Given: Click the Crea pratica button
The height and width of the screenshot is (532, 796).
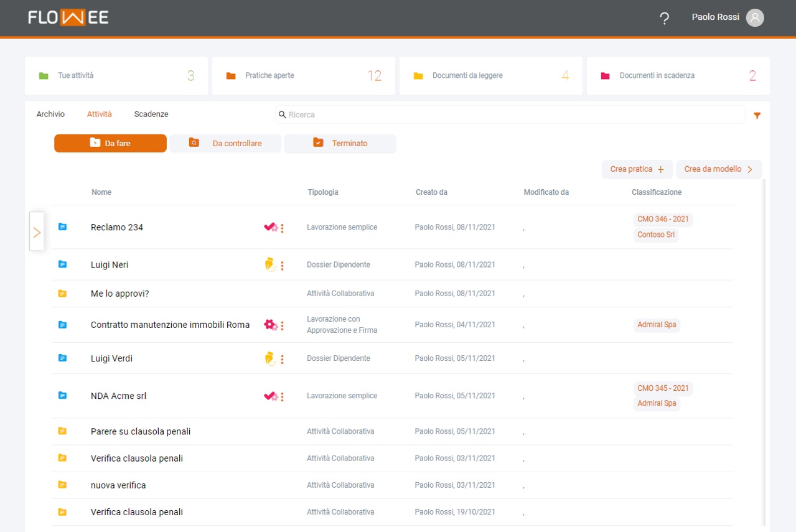Looking at the screenshot, I should pos(637,169).
